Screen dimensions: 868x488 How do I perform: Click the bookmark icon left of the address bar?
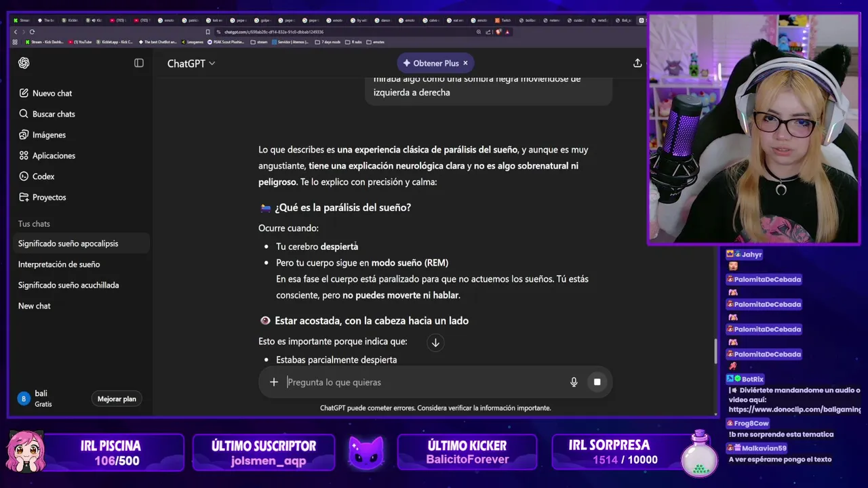click(x=208, y=32)
